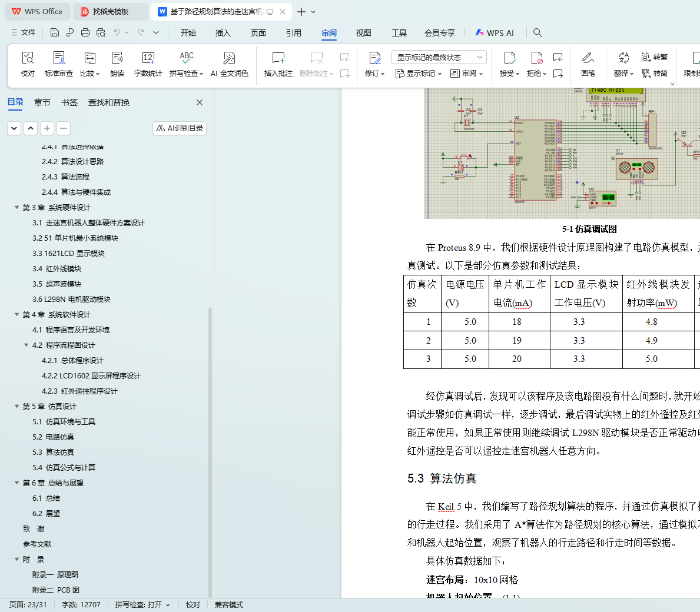The image size is (700, 612).
Task: Collapse the 附 录 outline node
Action: coord(16,560)
